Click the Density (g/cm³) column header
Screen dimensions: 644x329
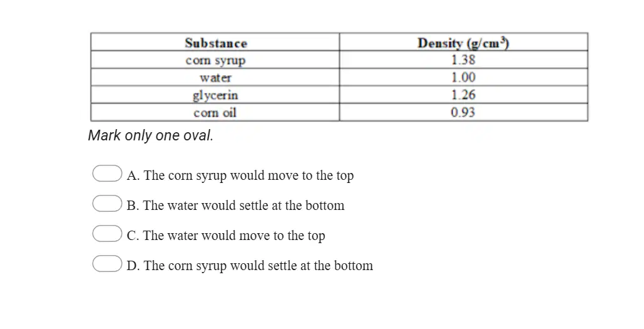pyautogui.click(x=464, y=43)
